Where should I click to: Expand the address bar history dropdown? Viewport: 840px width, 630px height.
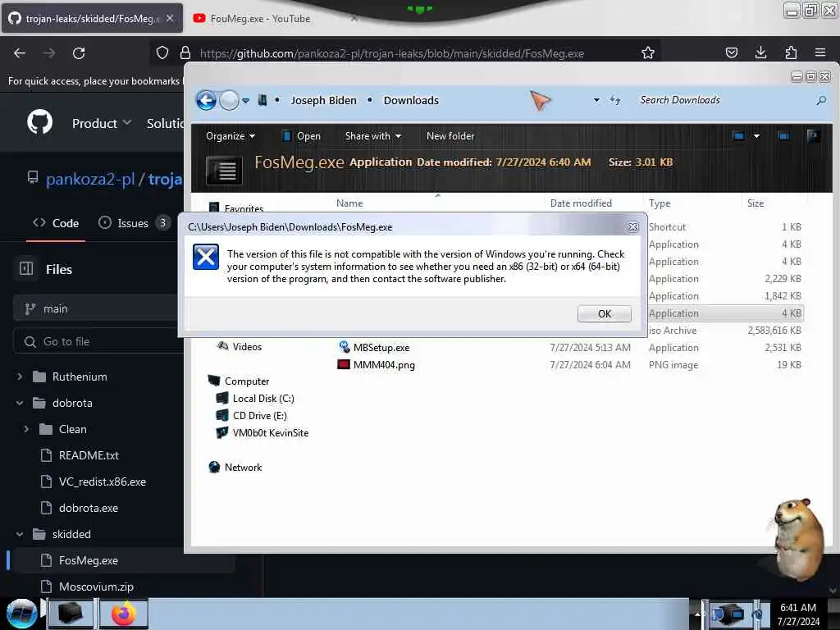point(596,100)
